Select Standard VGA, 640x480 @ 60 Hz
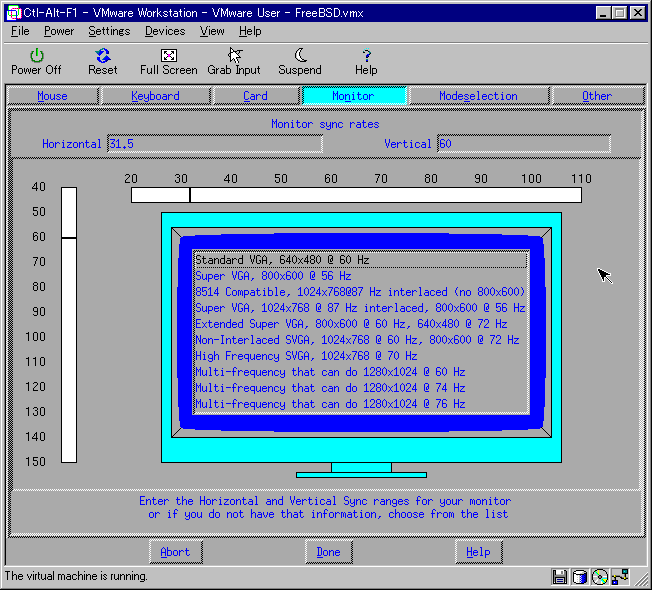Screen dimensions: 652x590 [x=361, y=260]
